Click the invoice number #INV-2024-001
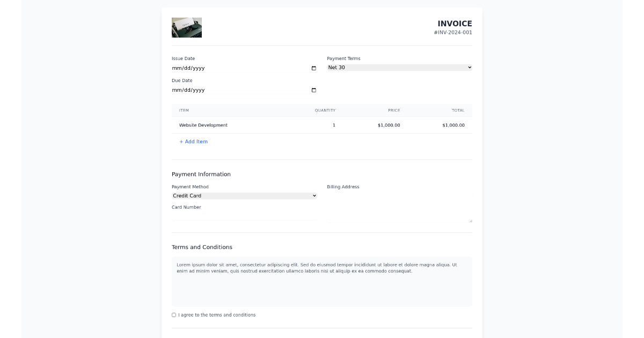 coord(453,32)
